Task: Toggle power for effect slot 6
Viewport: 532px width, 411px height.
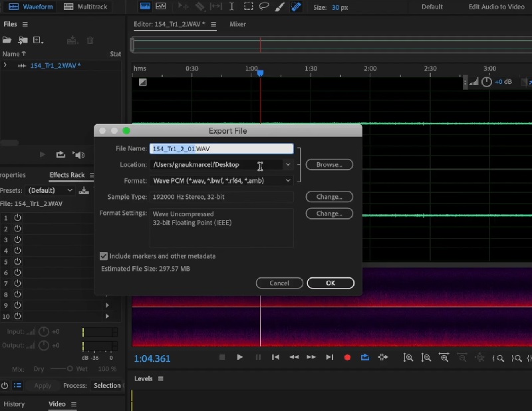Action: tap(18, 272)
